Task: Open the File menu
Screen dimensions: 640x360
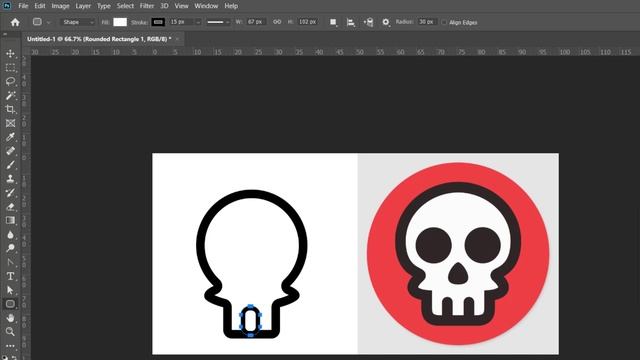Action: click(23, 6)
